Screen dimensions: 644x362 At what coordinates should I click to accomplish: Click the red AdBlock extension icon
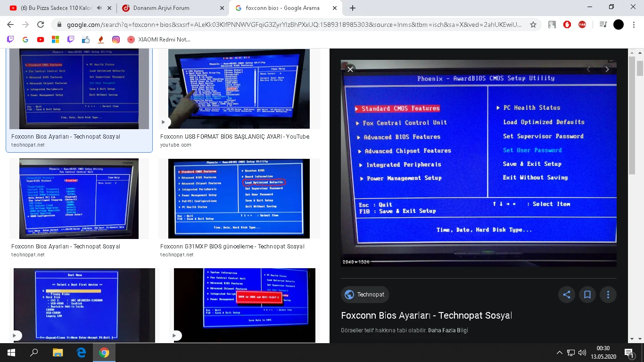pos(567,24)
